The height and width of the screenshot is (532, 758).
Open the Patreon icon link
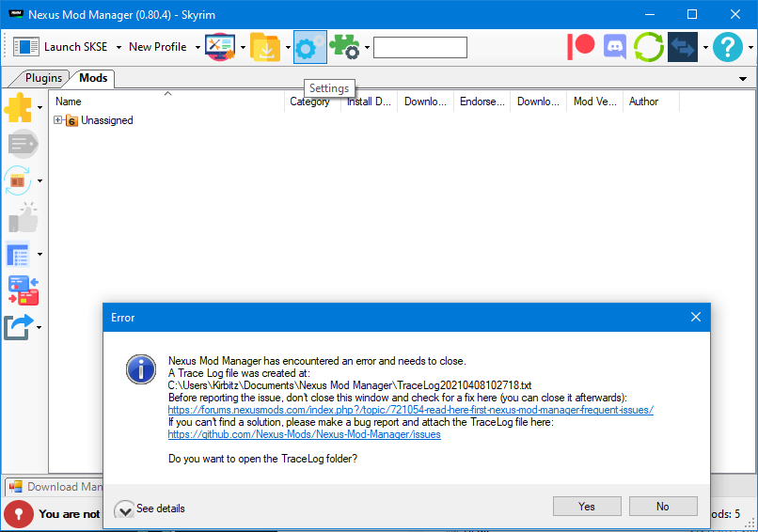pyautogui.click(x=580, y=47)
